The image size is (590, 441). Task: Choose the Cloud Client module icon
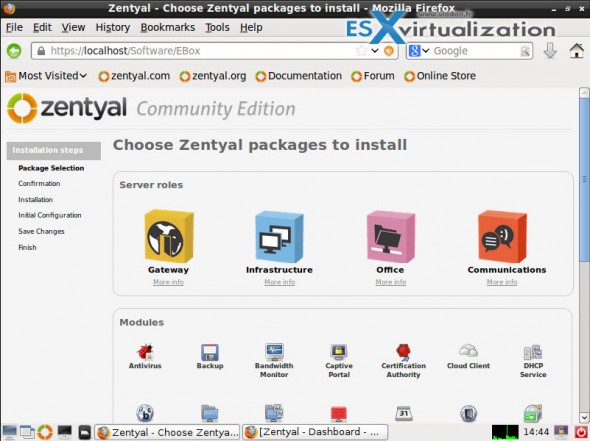(x=468, y=351)
